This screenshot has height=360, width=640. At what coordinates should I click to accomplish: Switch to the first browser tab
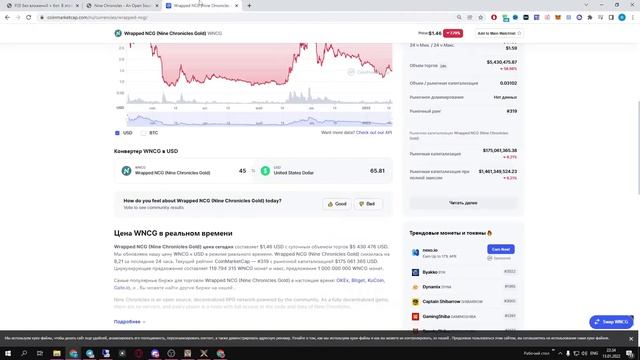coord(42,6)
